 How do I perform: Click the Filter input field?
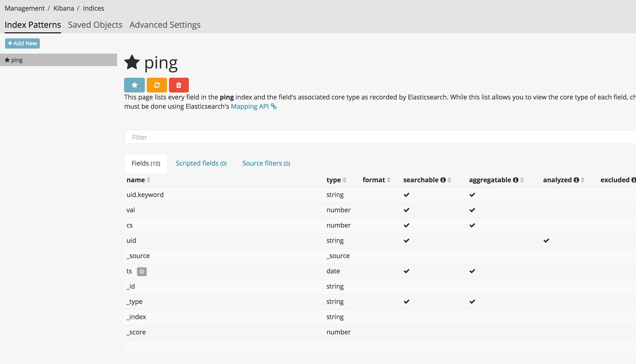point(375,137)
